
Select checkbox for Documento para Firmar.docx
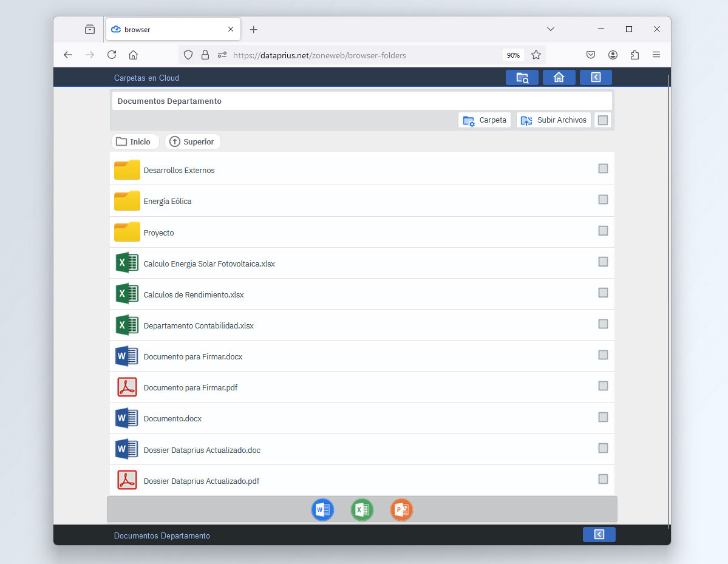pos(603,355)
